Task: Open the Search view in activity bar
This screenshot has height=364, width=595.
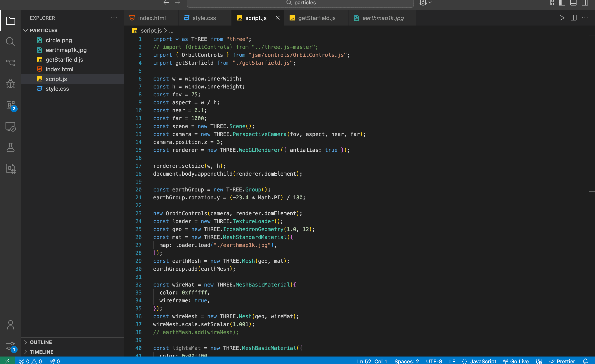Action: tap(10, 42)
